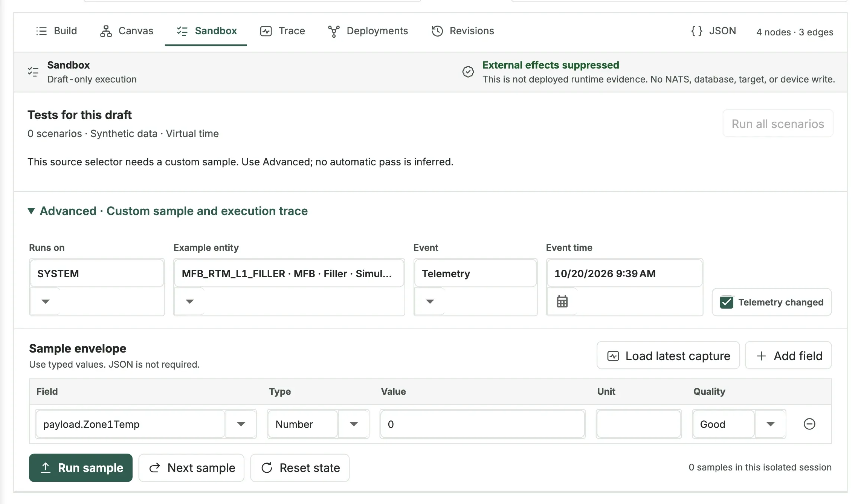
Task: Click the '4 nodes · 3 edges' text
Action: (795, 32)
